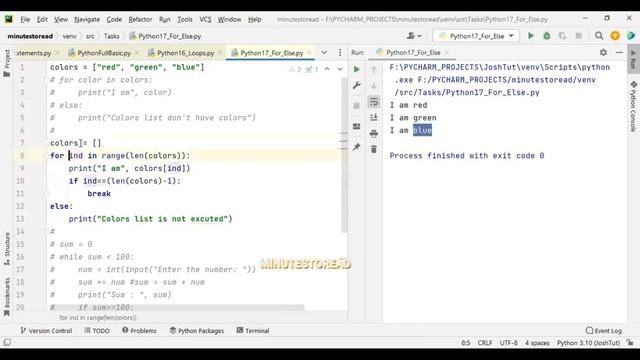Screen dimensions: 640x360
Task: Open the Terminal tool window
Action: coord(253,331)
